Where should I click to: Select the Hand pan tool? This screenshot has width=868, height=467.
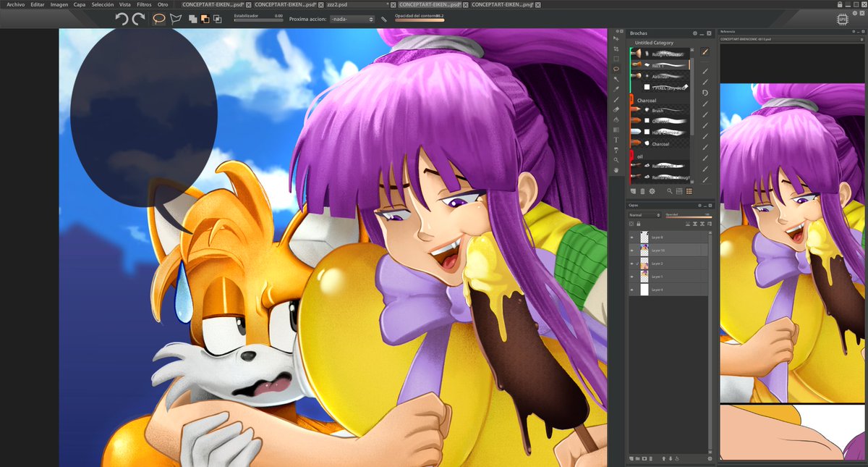[x=616, y=170]
